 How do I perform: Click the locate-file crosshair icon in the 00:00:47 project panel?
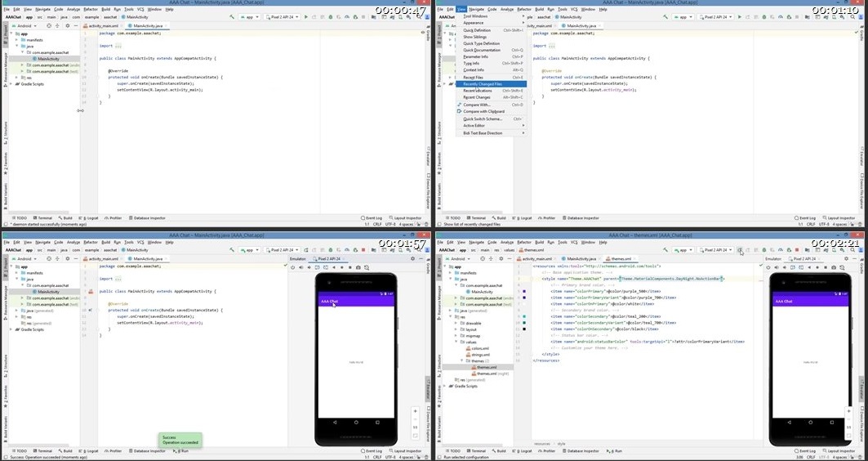coord(49,25)
